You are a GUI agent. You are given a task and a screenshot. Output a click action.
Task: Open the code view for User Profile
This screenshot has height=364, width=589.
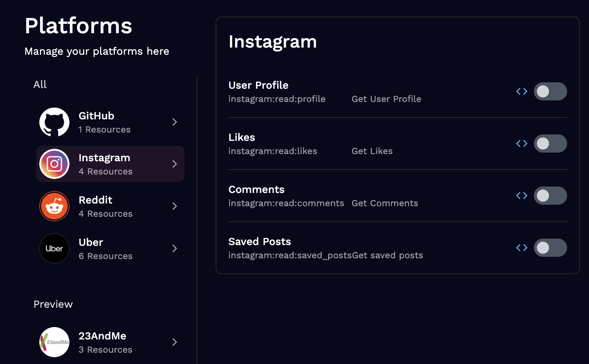(522, 91)
